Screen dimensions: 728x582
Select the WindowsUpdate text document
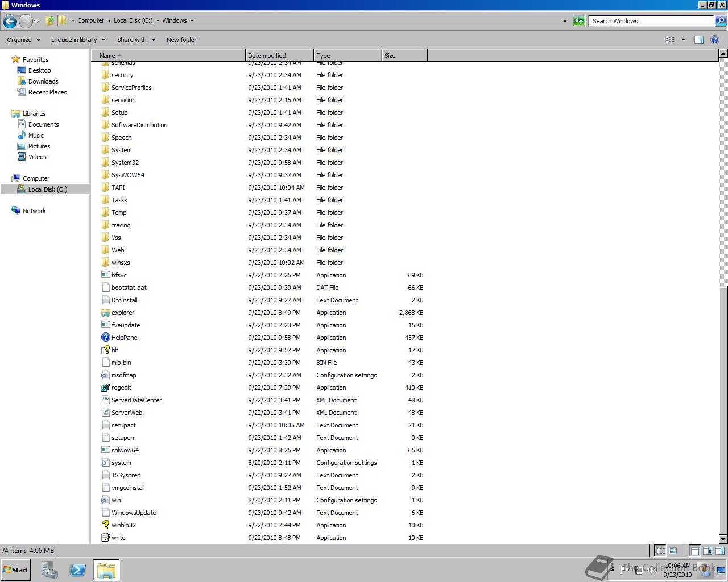(x=134, y=513)
